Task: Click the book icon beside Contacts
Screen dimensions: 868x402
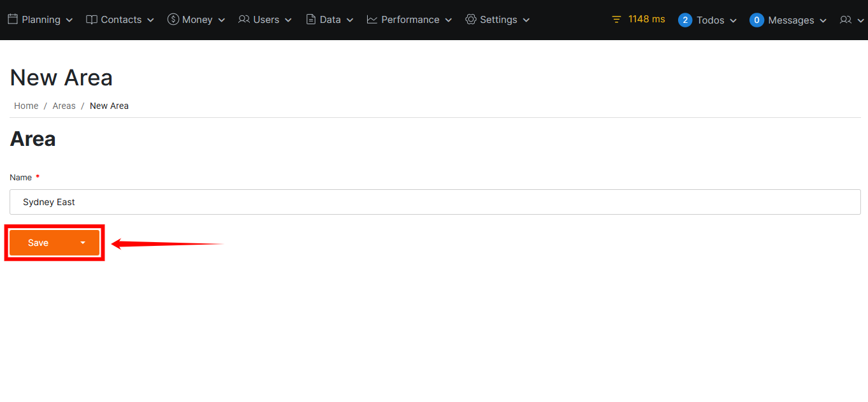Action: click(x=92, y=20)
